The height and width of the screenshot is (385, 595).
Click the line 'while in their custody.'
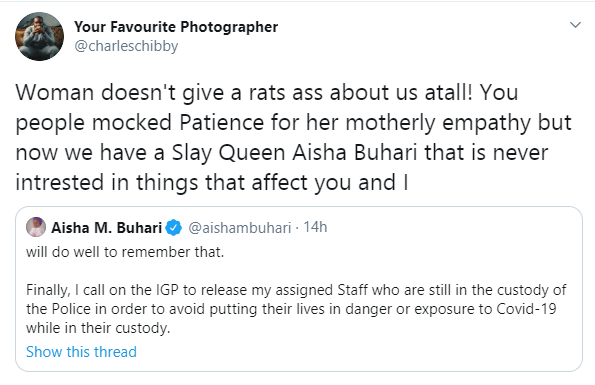(x=98, y=328)
